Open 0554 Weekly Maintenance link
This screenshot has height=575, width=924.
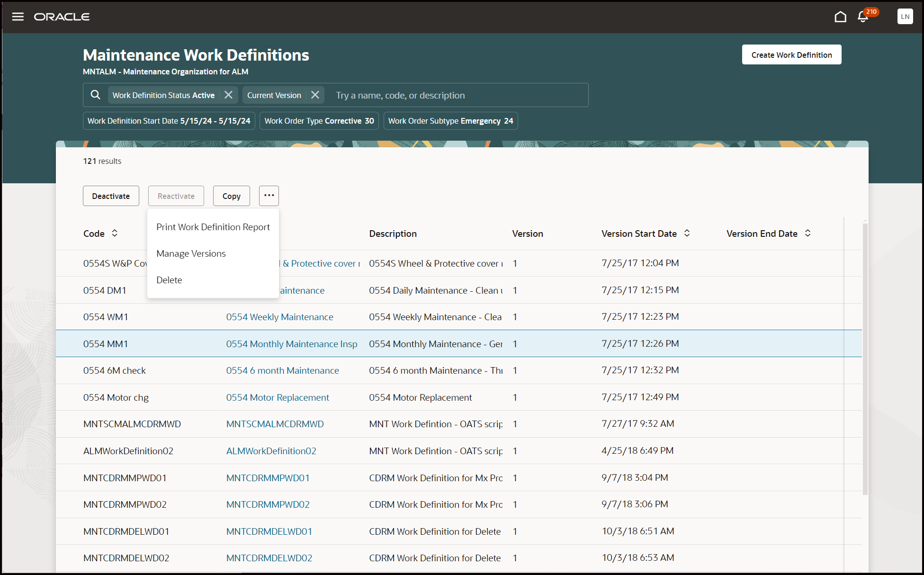[x=279, y=317]
